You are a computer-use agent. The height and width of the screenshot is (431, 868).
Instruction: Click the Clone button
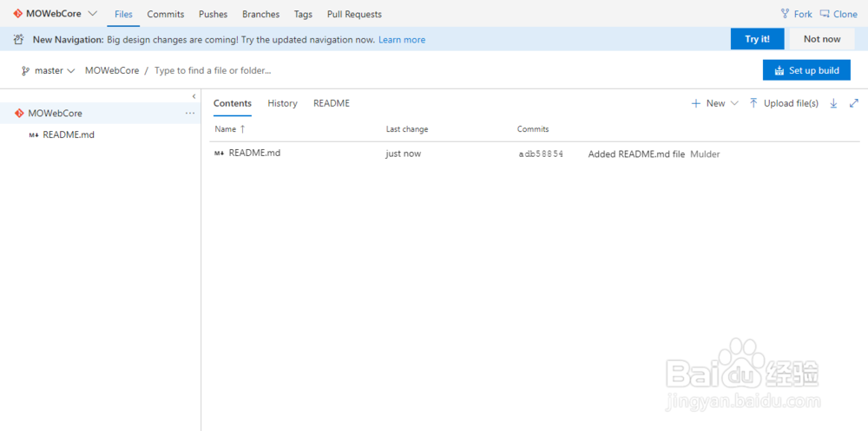click(x=838, y=15)
